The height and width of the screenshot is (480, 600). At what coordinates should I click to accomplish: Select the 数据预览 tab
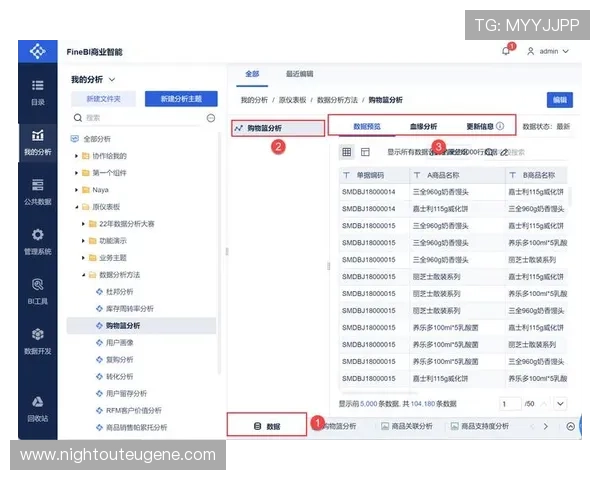[367, 126]
